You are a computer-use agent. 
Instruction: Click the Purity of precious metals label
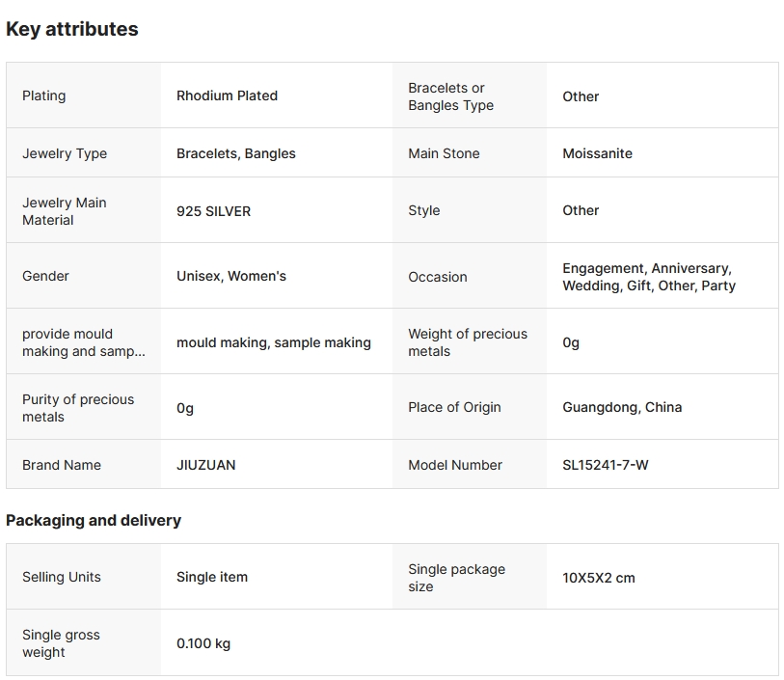point(78,408)
